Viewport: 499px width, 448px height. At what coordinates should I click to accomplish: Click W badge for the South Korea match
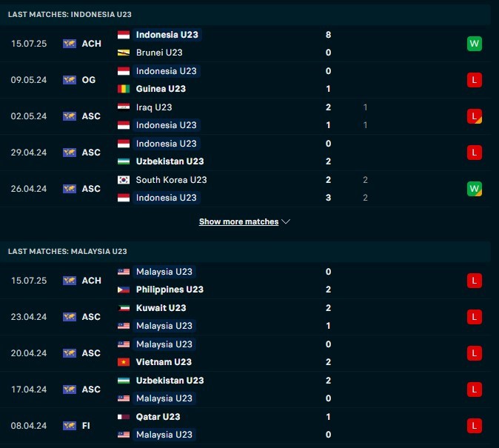click(475, 189)
